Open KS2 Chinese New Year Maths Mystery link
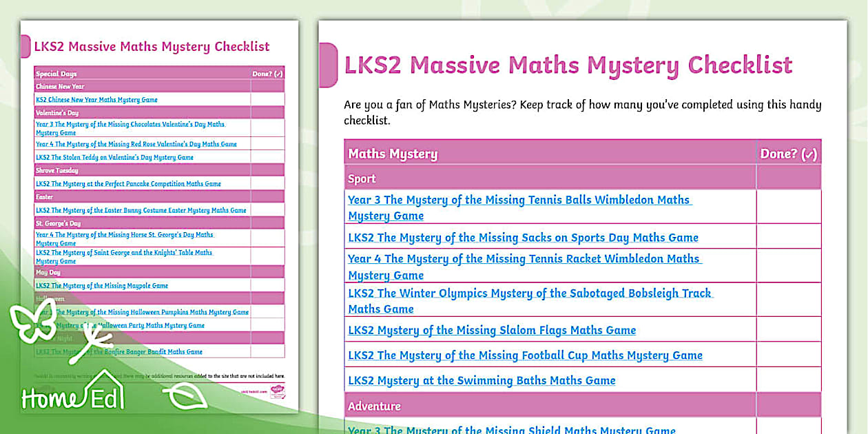 tap(96, 99)
